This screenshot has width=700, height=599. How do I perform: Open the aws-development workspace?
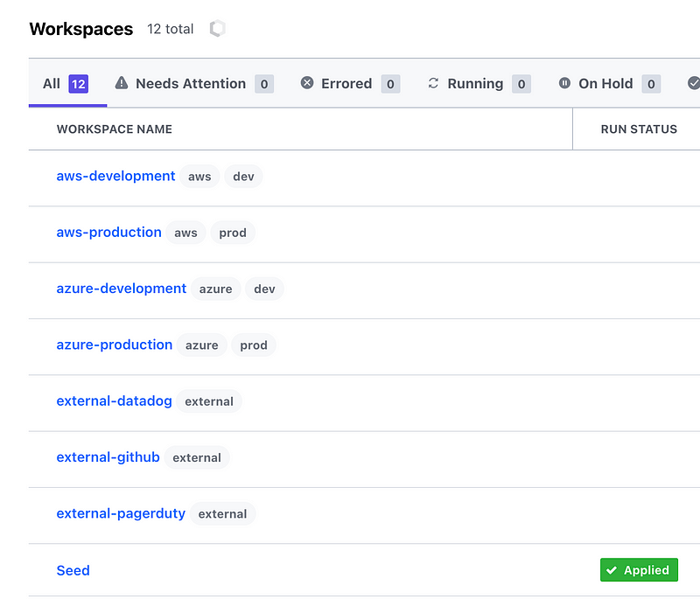pyautogui.click(x=115, y=176)
